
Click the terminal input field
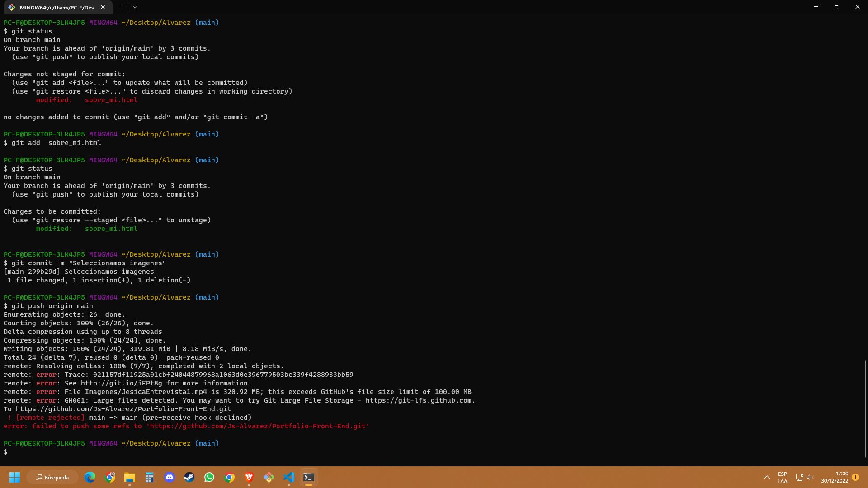click(12, 452)
